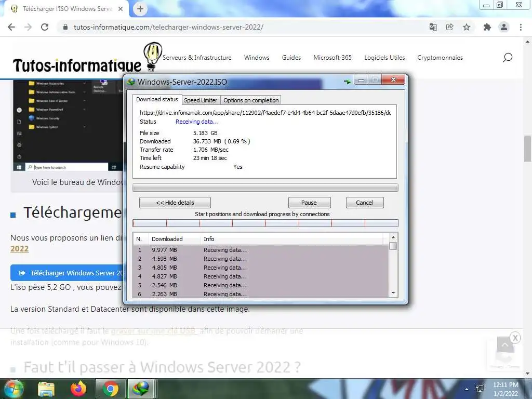Click the taskbar clock 12:11 PM

pos(506,385)
